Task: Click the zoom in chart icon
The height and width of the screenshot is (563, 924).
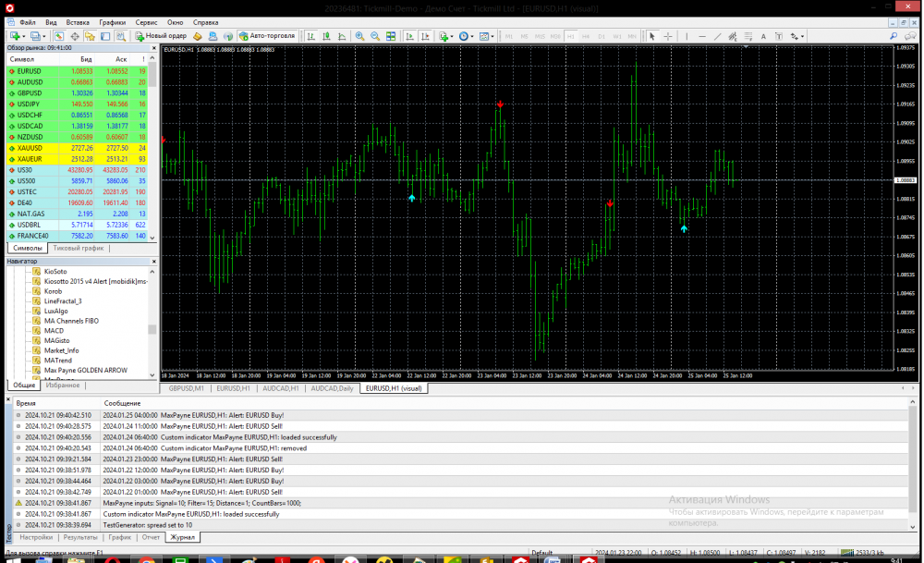Action: coord(360,36)
